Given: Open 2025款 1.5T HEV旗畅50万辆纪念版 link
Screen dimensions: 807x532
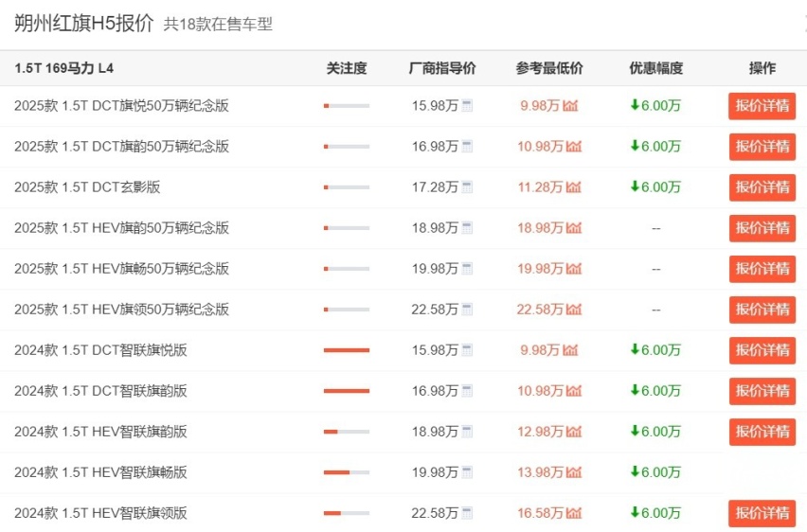Looking at the screenshot, I should click(x=121, y=269).
